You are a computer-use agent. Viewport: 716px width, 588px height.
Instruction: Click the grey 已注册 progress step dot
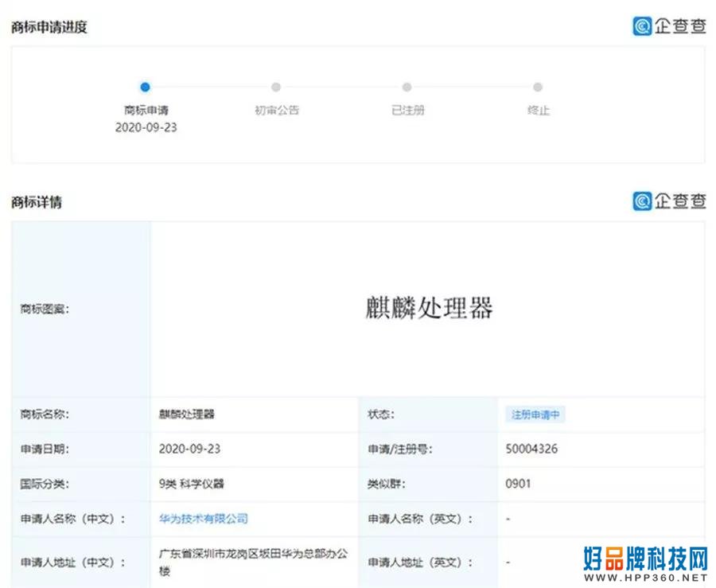click(407, 87)
